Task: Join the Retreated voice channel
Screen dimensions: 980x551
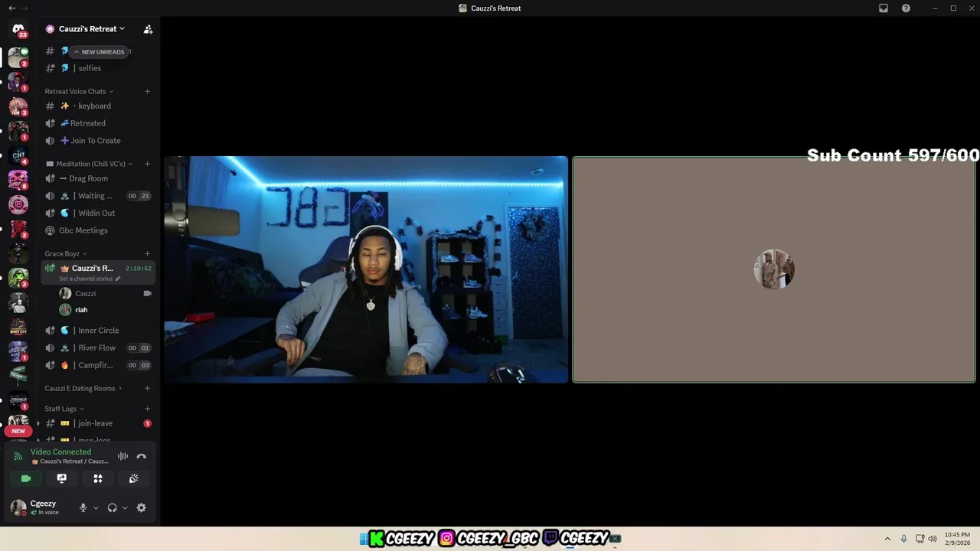Action: (x=99, y=123)
